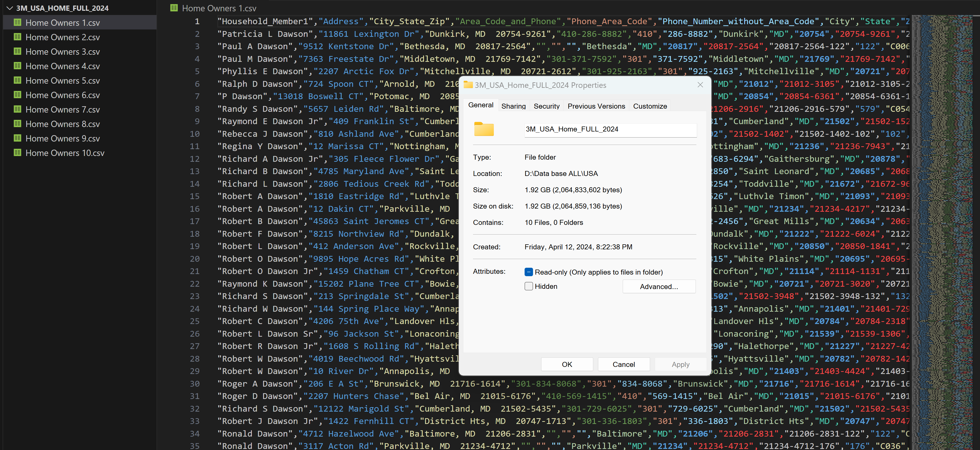Click the Advanced... button
The width and height of the screenshot is (980, 450).
(x=659, y=286)
